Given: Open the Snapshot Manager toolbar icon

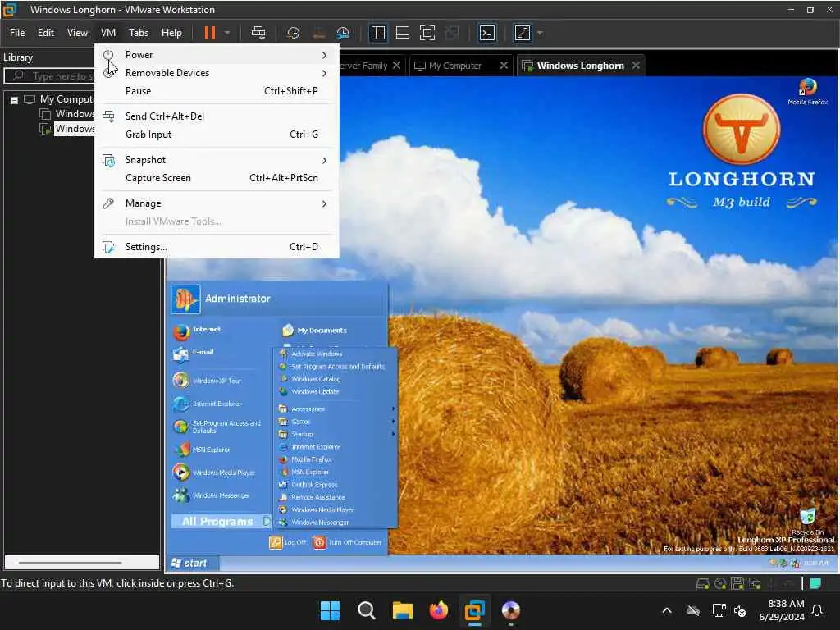Looking at the screenshot, I should tap(343, 33).
